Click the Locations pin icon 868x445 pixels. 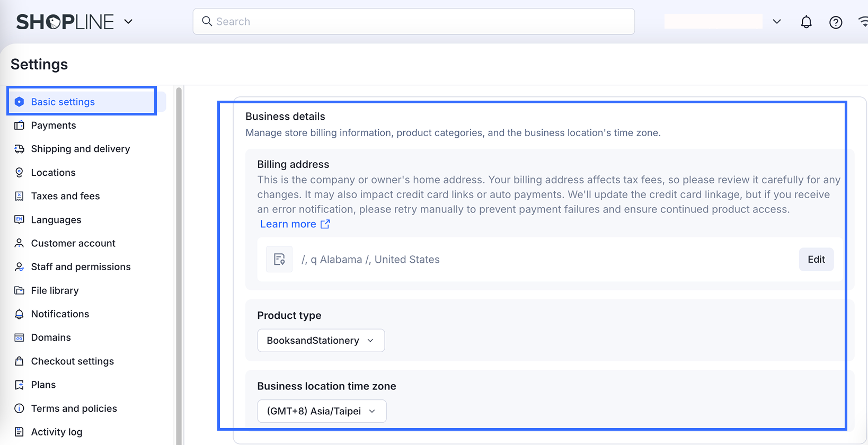pyautogui.click(x=19, y=173)
